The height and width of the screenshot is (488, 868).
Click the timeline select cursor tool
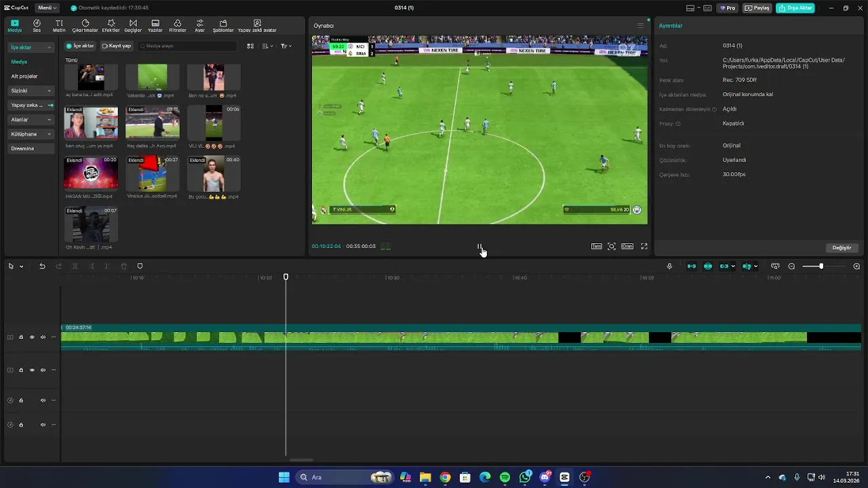(11, 266)
